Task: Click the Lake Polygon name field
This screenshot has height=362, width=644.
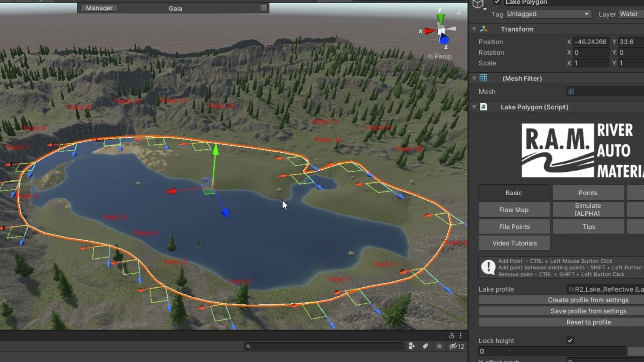Action: (x=574, y=3)
